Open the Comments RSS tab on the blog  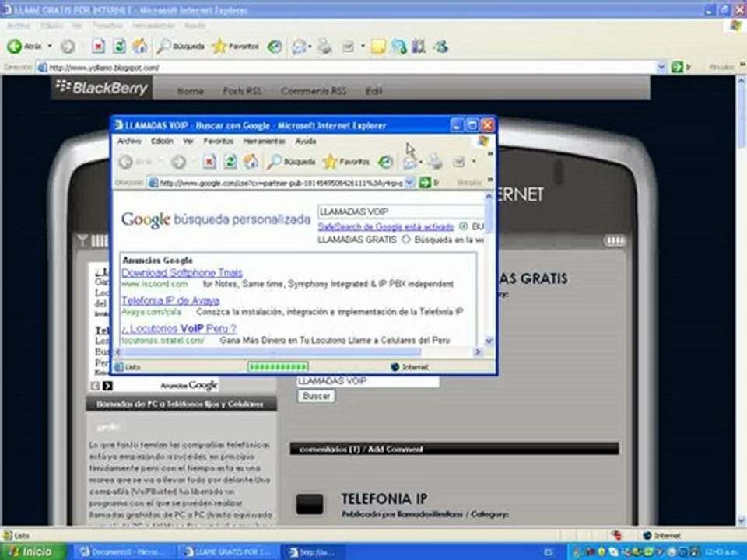coord(314,90)
